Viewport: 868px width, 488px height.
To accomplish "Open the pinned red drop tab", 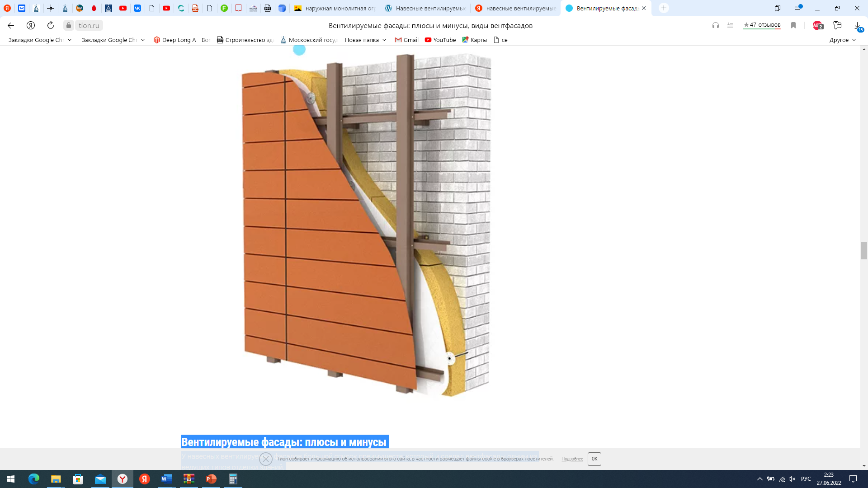I will (x=94, y=8).
